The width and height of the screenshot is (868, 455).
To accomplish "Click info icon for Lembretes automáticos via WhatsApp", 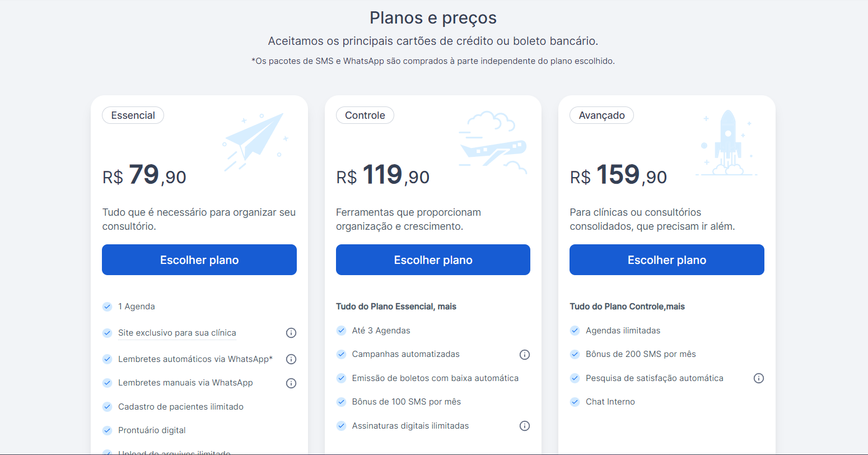I will [x=291, y=359].
